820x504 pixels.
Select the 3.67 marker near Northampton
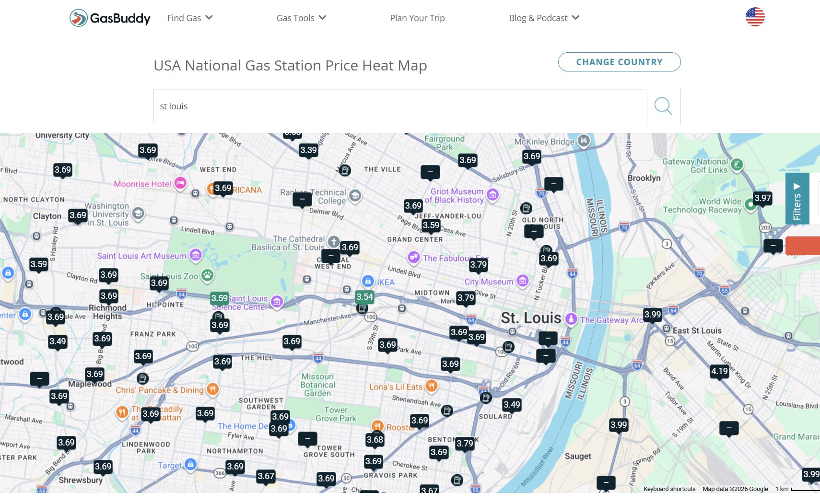(266, 477)
